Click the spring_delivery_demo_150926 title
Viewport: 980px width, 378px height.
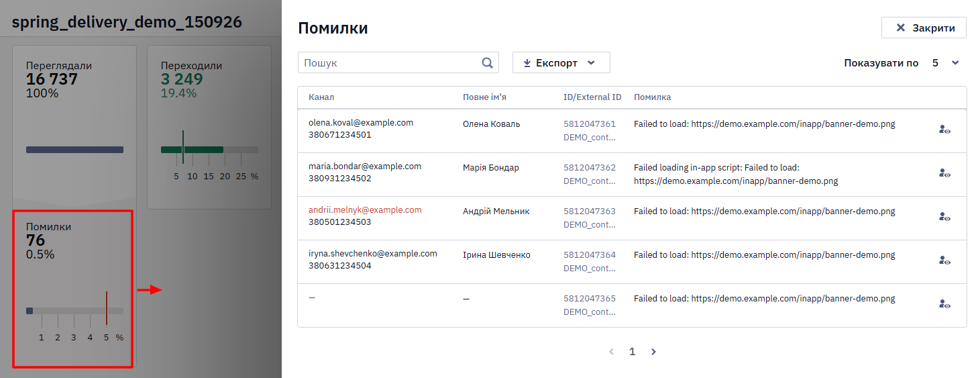(127, 22)
